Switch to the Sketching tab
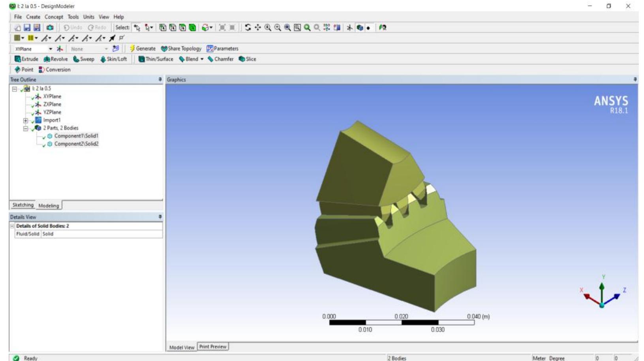644x361 pixels. pyautogui.click(x=23, y=205)
